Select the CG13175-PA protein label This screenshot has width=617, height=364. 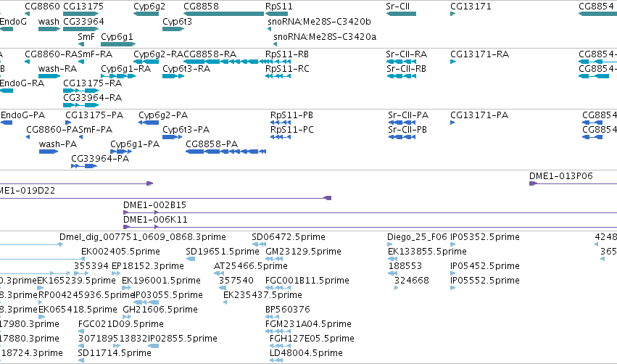pyautogui.click(x=94, y=115)
